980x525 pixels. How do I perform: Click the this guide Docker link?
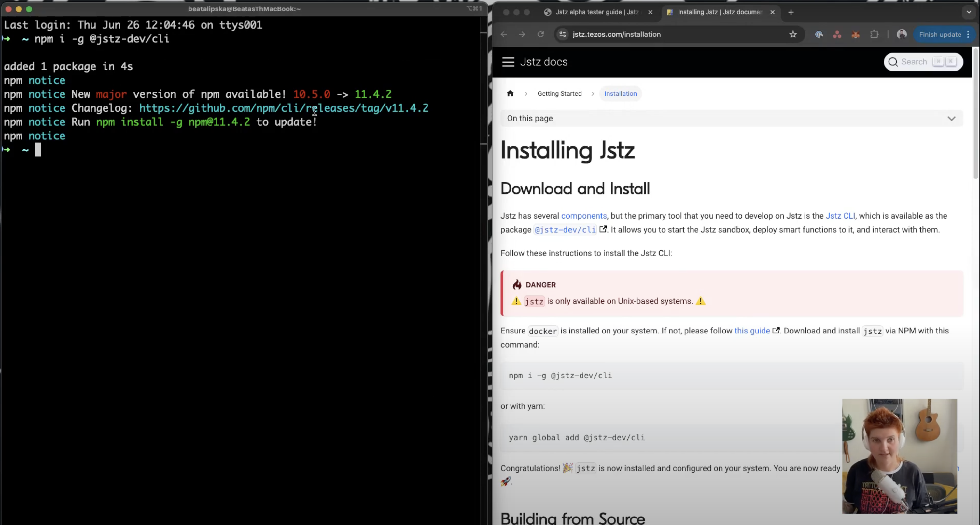point(752,331)
